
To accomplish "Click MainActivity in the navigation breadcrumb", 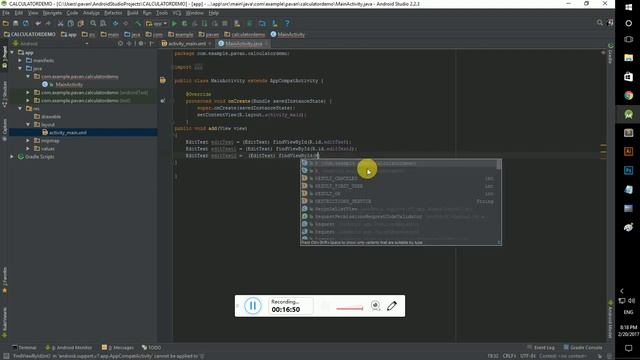I will pos(287,34).
